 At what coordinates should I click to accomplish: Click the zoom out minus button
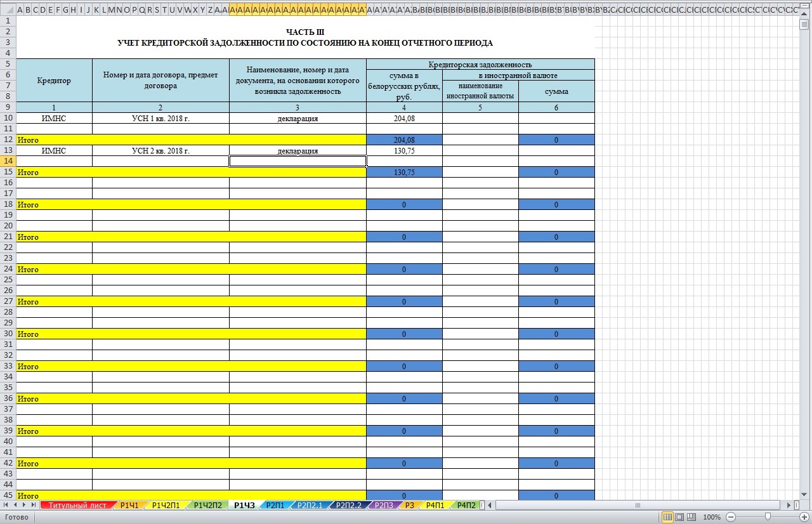pyautogui.click(x=731, y=517)
